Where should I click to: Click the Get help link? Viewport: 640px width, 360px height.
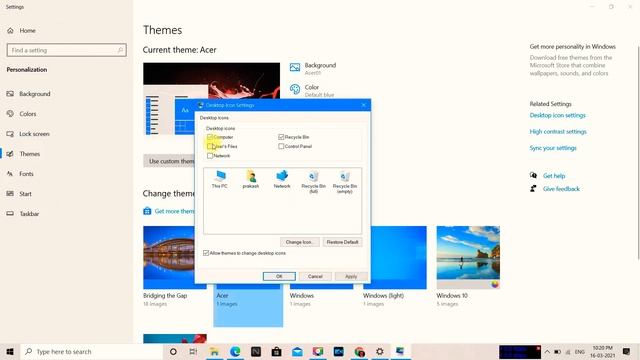554,176
